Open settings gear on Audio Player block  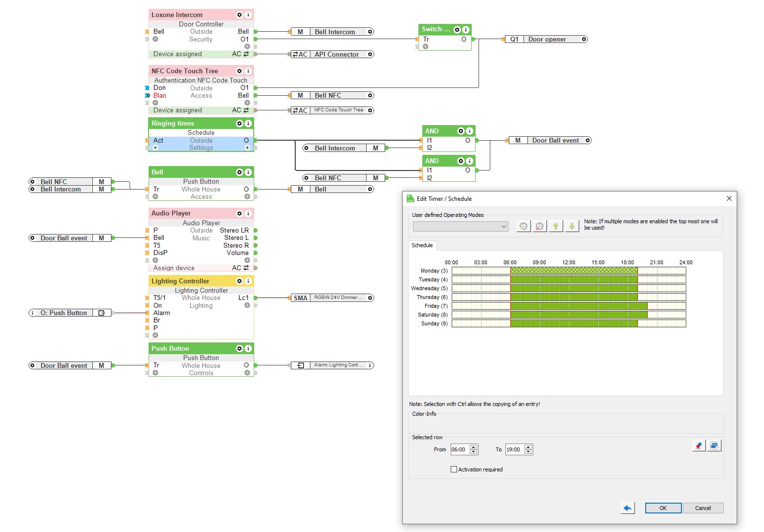tap(240, 213)
